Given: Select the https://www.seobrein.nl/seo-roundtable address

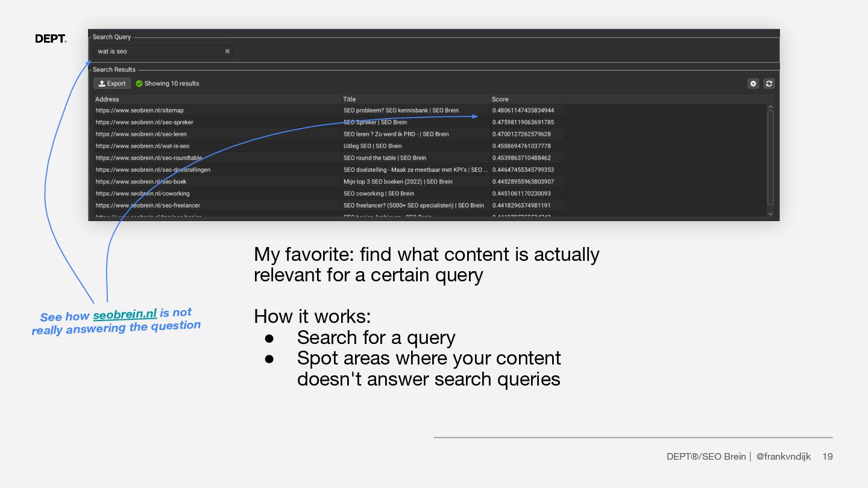Looking at the screenshot, I should click(x=149, y=158).
